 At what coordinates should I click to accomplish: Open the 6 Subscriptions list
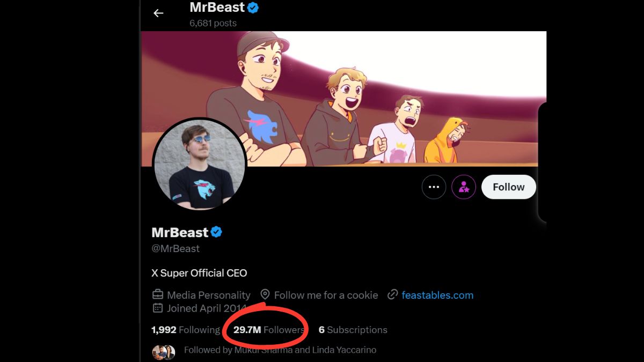(x=353, y=330)
